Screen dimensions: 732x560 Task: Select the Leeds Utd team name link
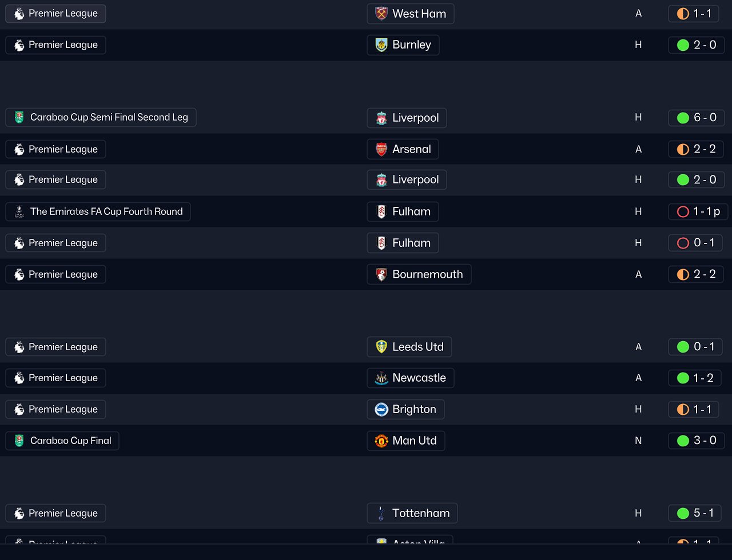[417, 347]
